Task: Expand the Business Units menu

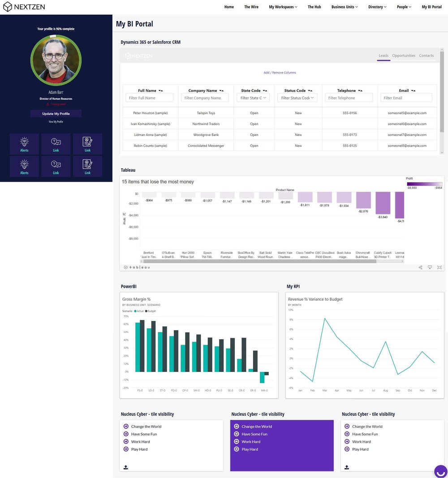Action: click(x=345, y=7)
